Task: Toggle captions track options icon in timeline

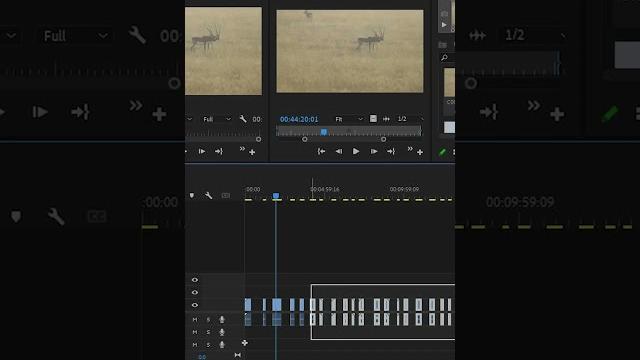Action: point(226,196)
